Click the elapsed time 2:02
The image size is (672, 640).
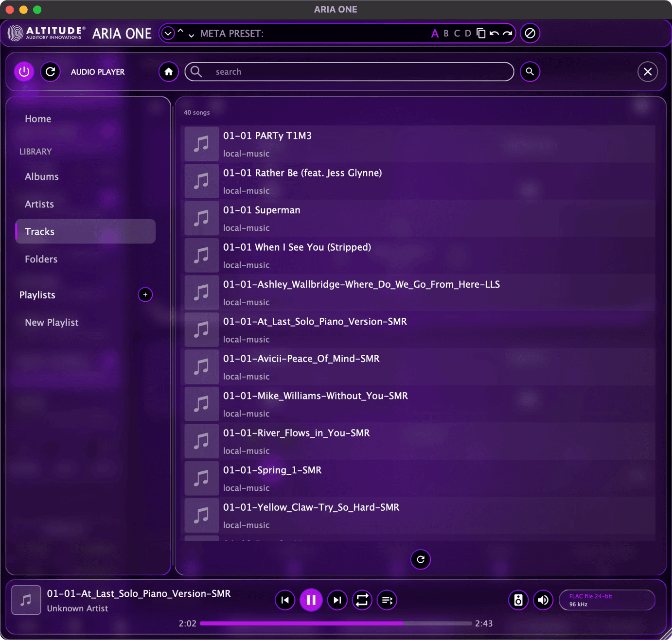[x=187, y=623]
